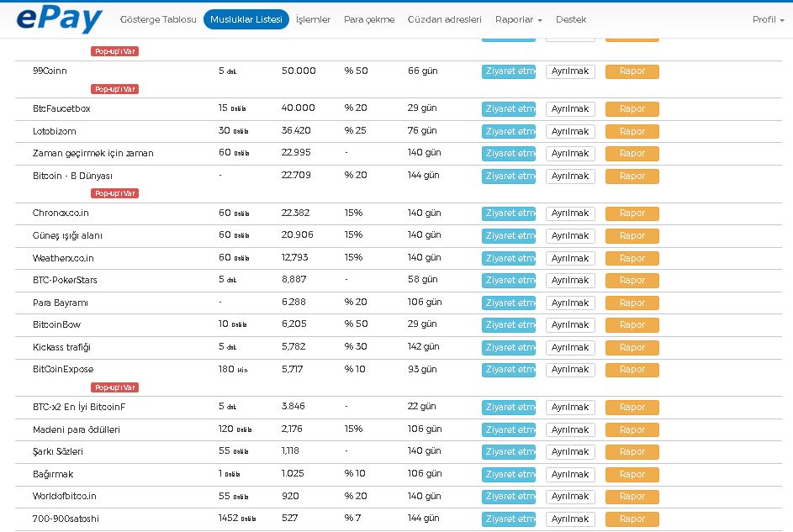793x532 pixels.
Task: Click the ePay logo
Action: pos(59,19)
